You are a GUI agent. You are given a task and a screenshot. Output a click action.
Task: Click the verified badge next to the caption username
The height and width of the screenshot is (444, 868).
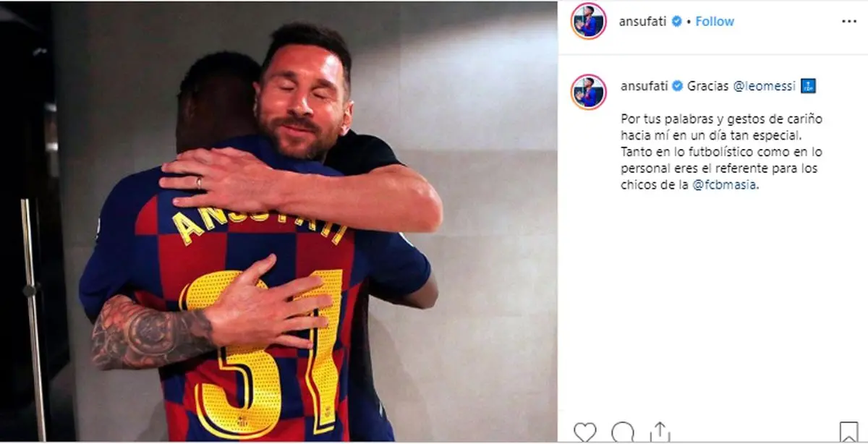click(x=677, y=86)
